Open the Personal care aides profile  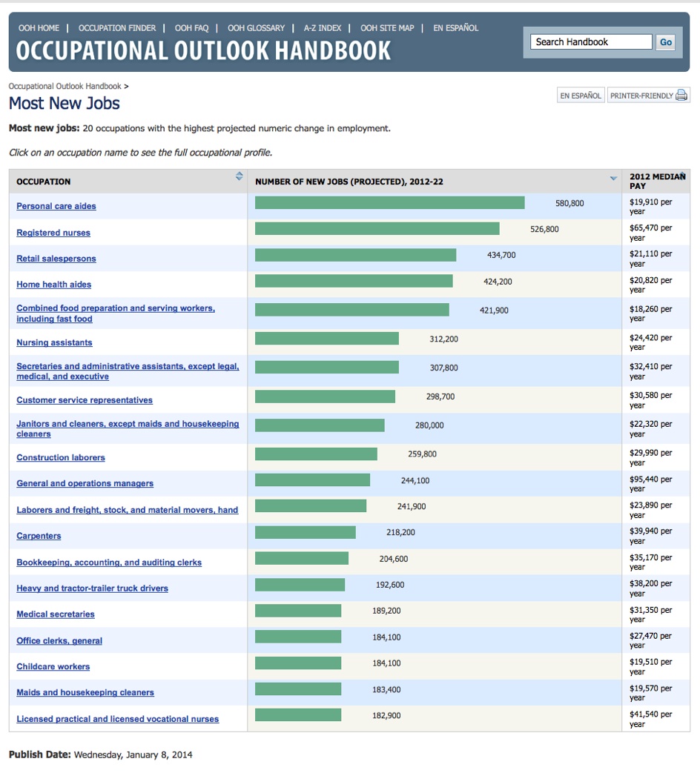pos(56,206)
